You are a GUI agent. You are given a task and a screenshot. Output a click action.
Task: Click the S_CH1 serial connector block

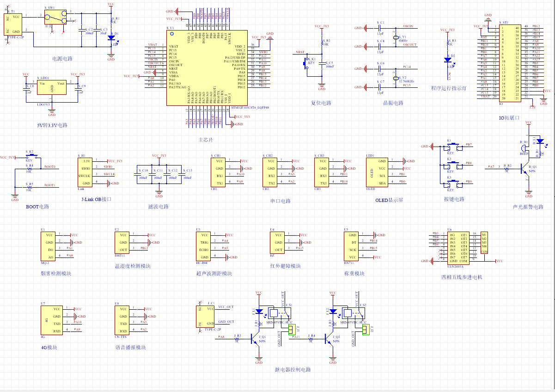pos(218,172)
